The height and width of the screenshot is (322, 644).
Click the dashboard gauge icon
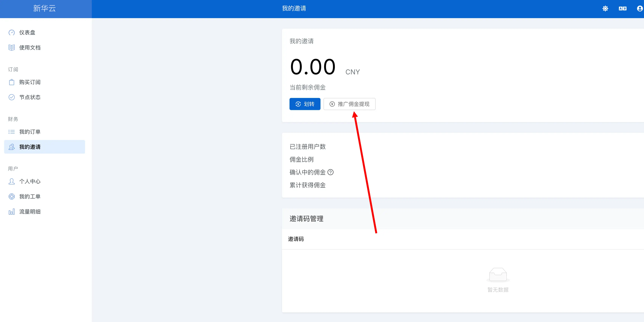coord(12,32)
